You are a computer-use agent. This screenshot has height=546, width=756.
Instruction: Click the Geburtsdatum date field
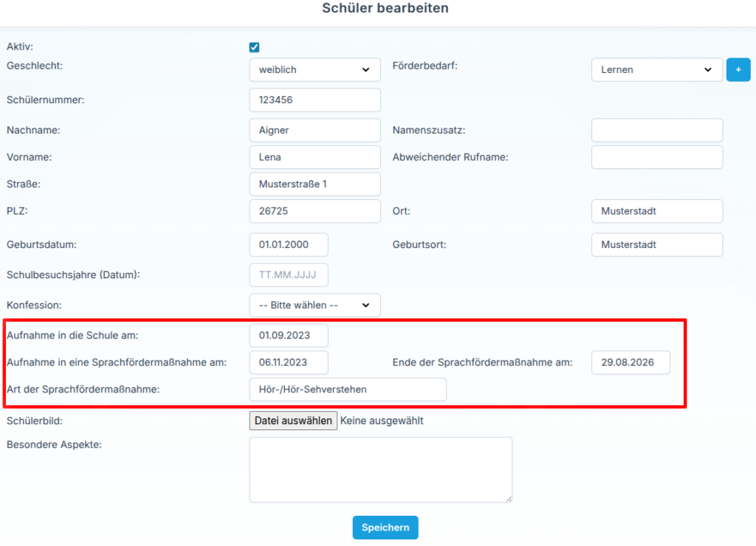pyautogui.click(x=289, y=245)
